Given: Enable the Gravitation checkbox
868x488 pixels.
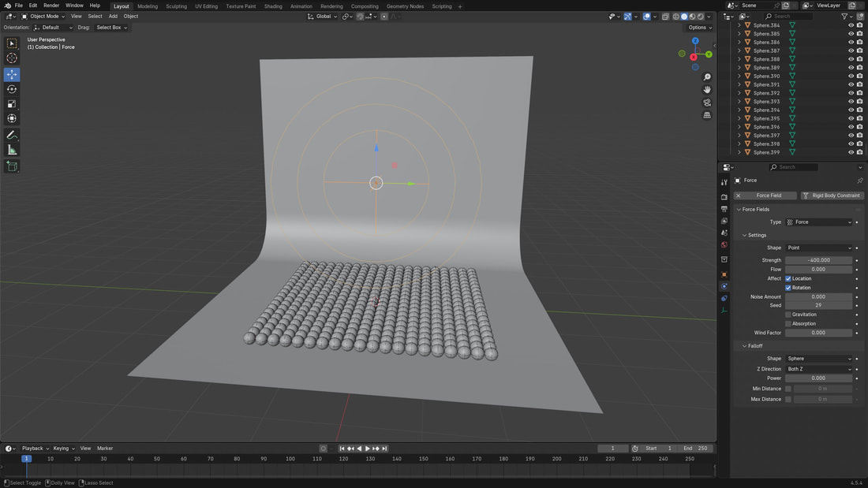Looking at the screenshot, I should coord(788,315).
